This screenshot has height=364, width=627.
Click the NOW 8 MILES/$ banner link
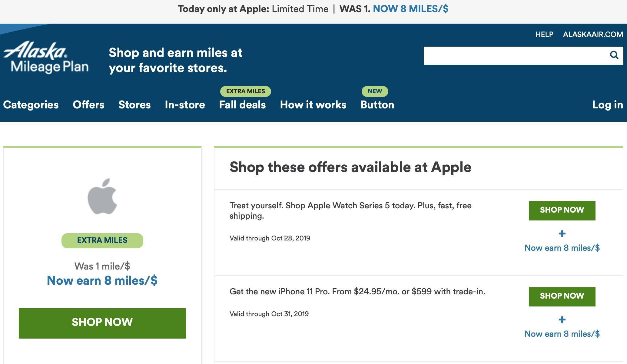click(x=410, y=9)
